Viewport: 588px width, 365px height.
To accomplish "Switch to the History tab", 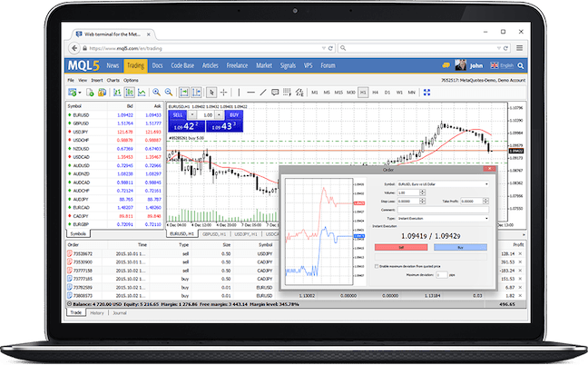I will pos(97,313).
